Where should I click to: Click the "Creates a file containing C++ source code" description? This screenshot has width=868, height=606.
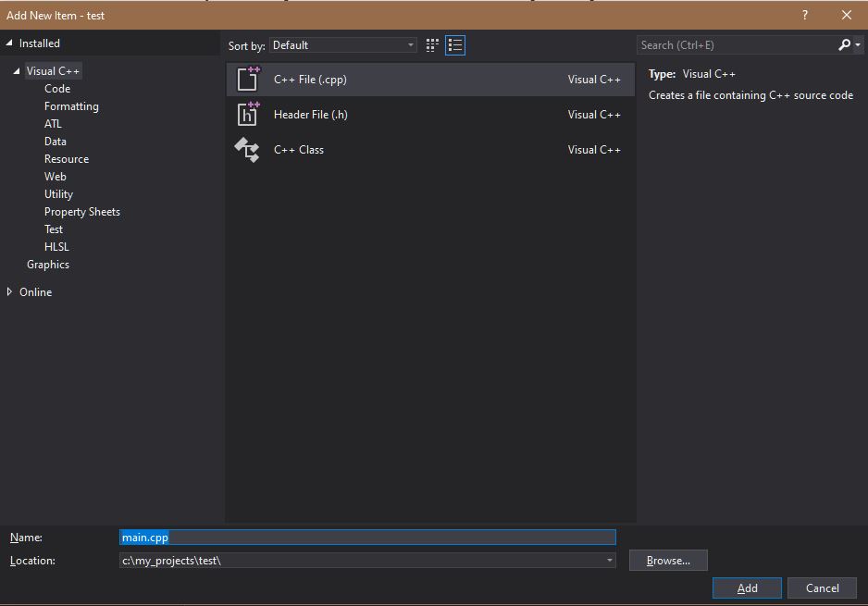(x=750, y=95)
